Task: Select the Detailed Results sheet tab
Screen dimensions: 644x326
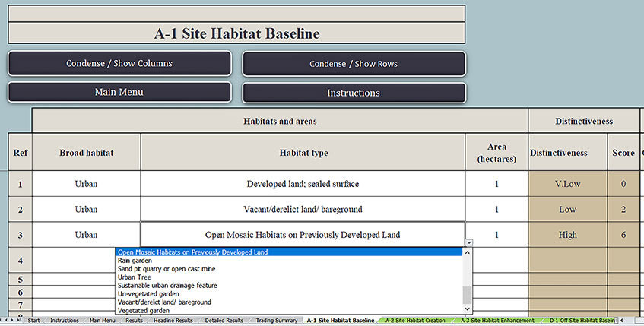Action: point(224,321)
